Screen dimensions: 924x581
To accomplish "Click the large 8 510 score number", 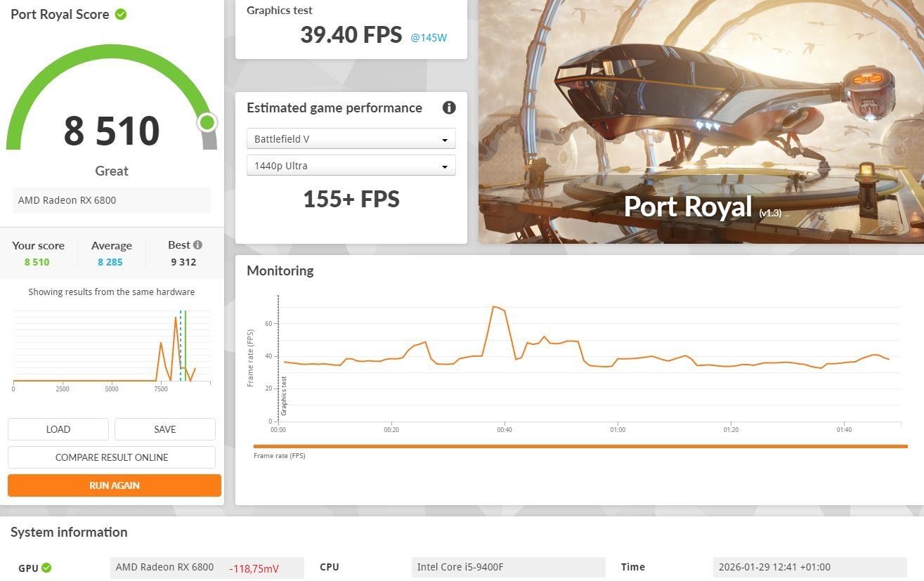I will tap(112, 131).
